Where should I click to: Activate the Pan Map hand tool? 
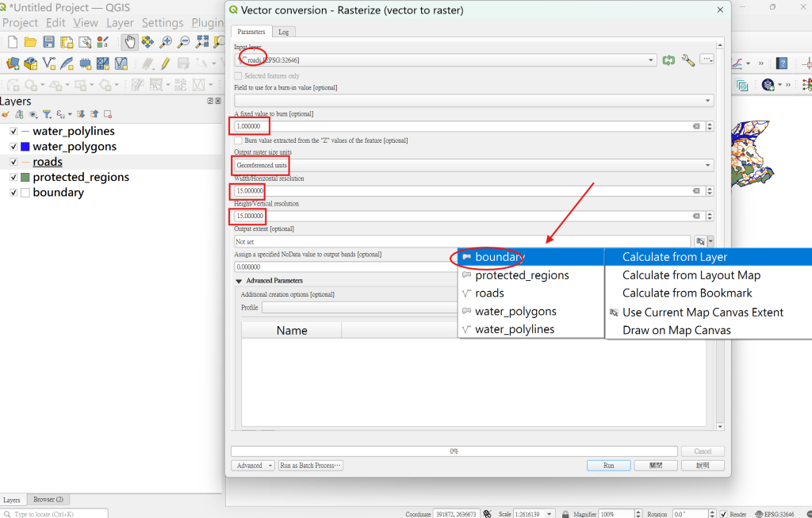(x=129, y=42)
